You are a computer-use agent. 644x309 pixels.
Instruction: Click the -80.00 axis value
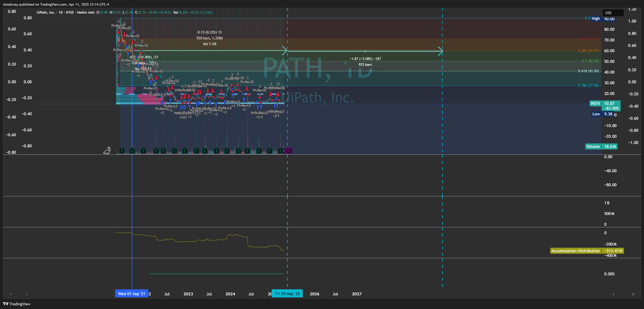click(x=610, y=185)
